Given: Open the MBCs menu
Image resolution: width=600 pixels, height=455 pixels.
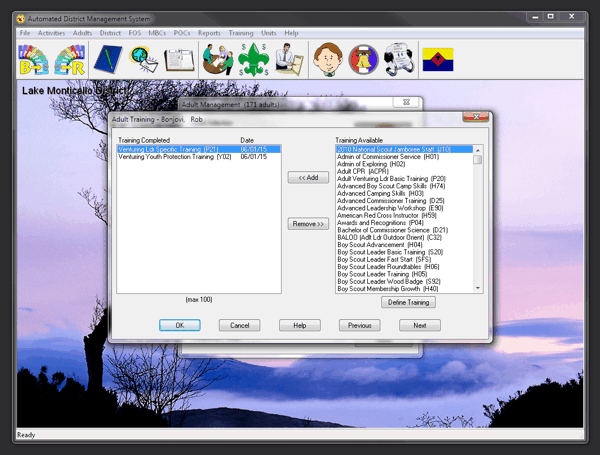Looking at the screenshot, I should tap(157, 33).
